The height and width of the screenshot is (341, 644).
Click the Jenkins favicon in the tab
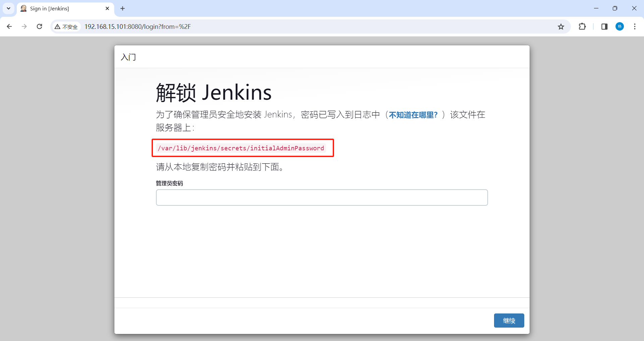pyautogui.click(x=23, y=8)
